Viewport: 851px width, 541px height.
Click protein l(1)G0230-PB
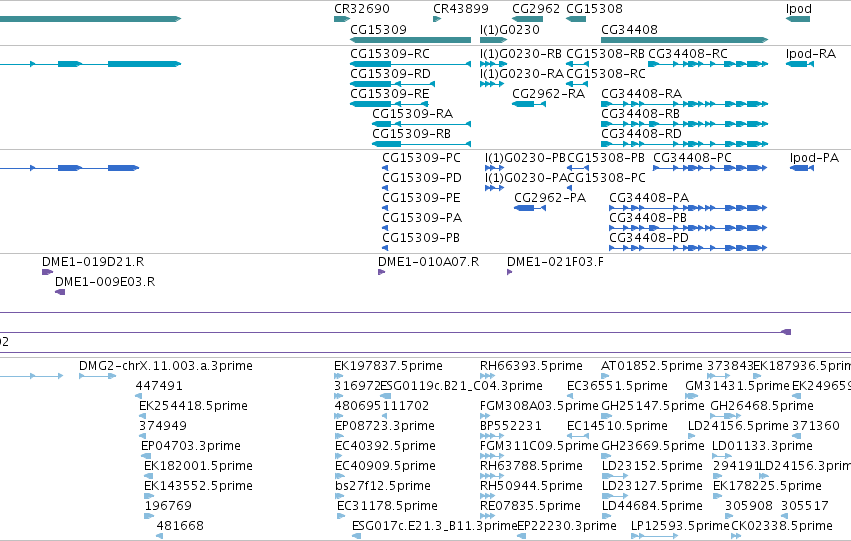coord(494,168)
